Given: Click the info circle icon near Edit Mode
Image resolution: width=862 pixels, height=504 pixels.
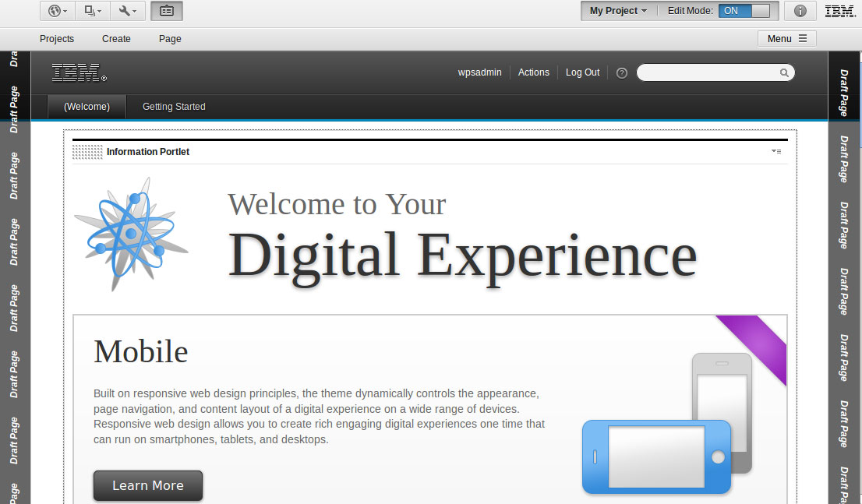Looking at the screenshot, I should coord(800,11).
